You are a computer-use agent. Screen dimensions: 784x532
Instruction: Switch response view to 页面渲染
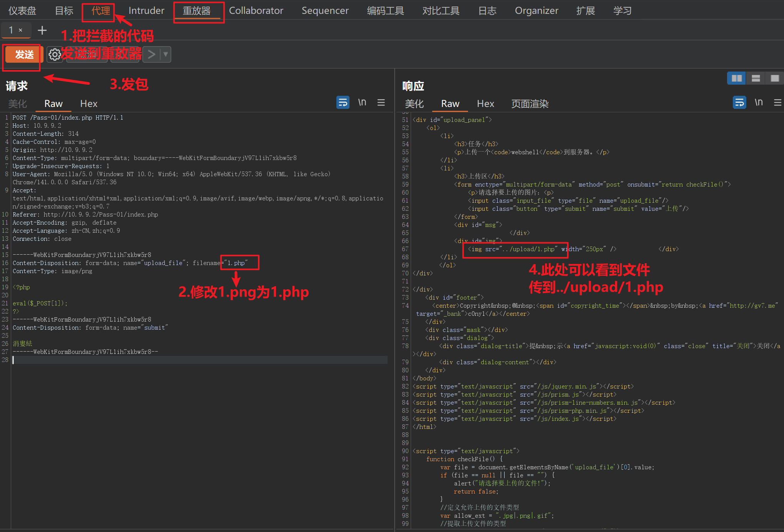pos(530,103)
